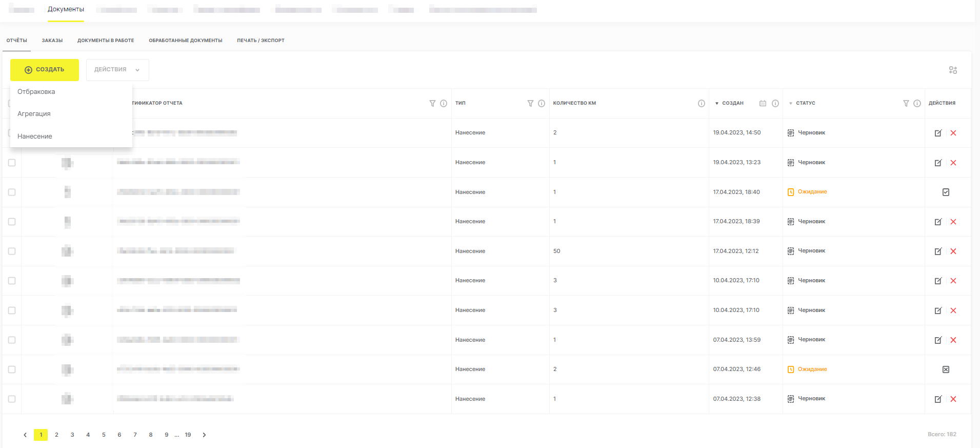This screenshot has width=980, height=448.
Task: Tick the checkbox for the 17.04.2023, 12:12 row
Action: pos(12,251)
